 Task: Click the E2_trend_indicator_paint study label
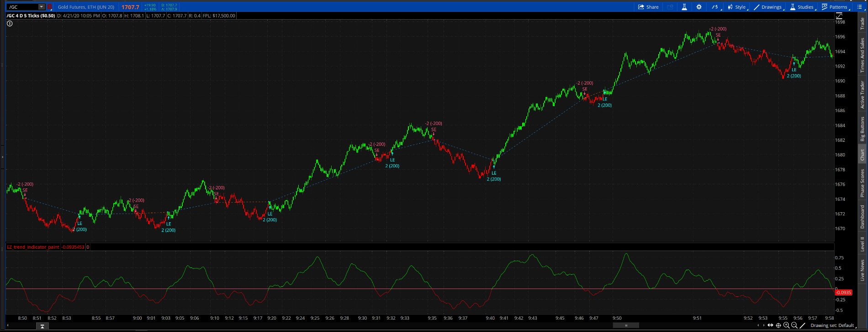coord(33,247)
